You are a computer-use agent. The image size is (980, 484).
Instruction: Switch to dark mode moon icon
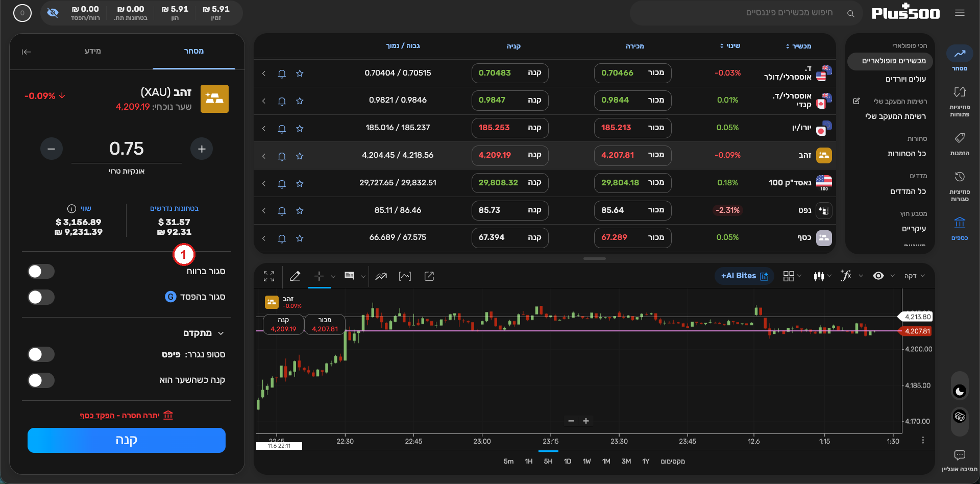pos(960,391)
